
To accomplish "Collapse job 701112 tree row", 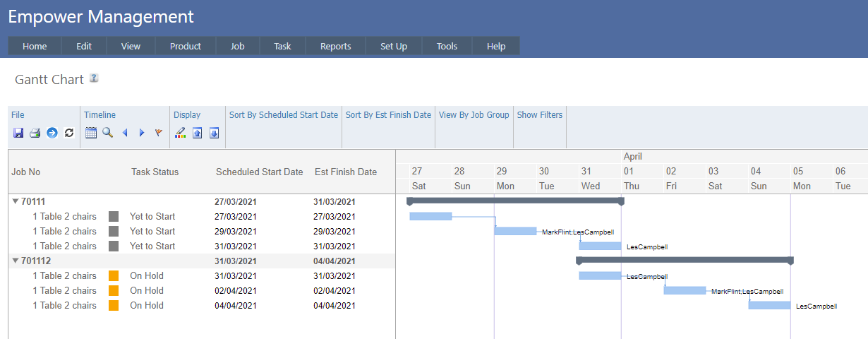I will click(16, 261).
